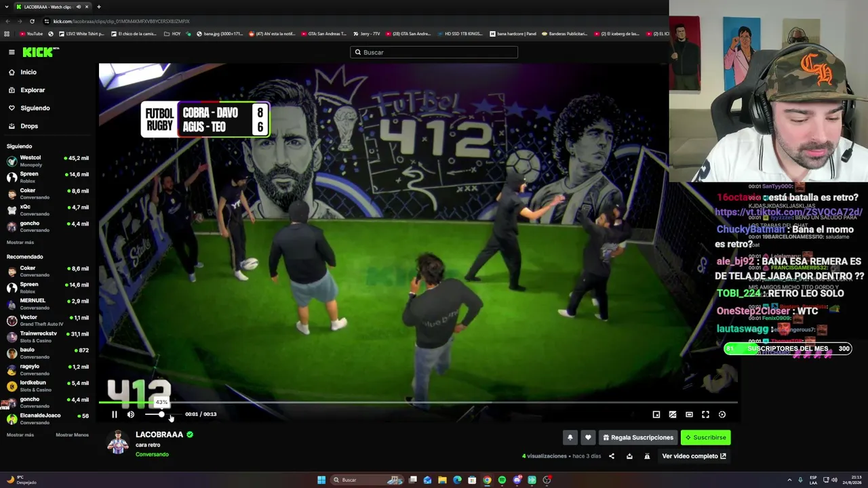Open the taskbar clock and calendar
This screenshot has height=488, width=868.
(851, 480)
